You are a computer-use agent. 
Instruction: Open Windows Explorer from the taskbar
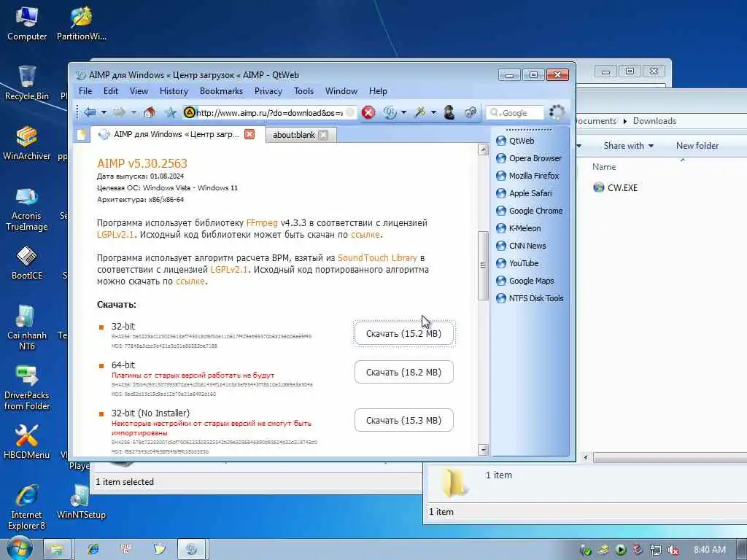pos(57,550)
